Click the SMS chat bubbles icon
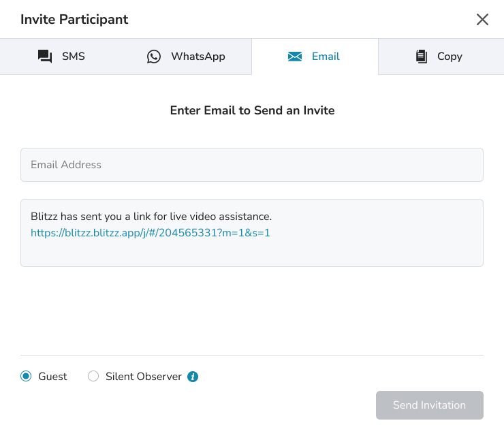Image resolution: width=504 pixels, height=440 pixels. click(45, 57)
